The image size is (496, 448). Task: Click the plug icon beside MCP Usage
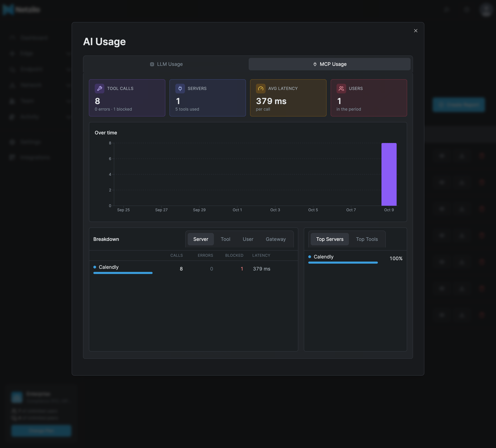click(x=315, y=64)
